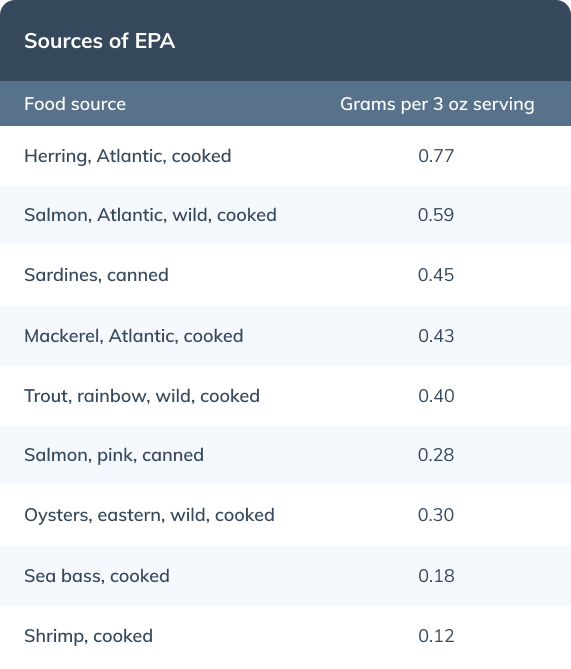The image size is (571, 669).
Task: Select Salmon, pink, canned row label
Action: (114, 455)
